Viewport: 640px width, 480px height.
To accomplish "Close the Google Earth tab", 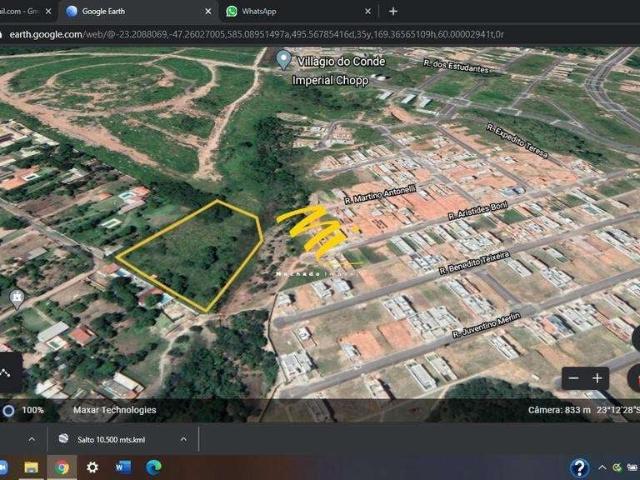I will [x=208, y=11].
